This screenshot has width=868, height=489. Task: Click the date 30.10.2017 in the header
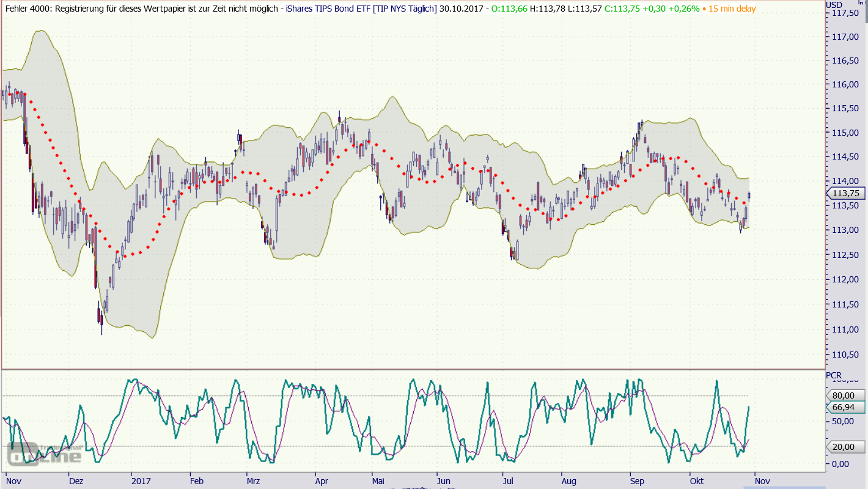click(460, 9)
